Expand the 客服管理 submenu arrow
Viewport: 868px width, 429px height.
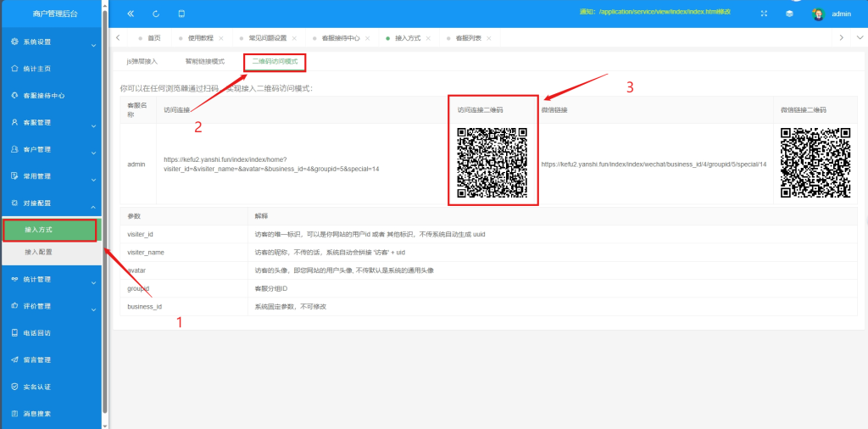[93, 125]
